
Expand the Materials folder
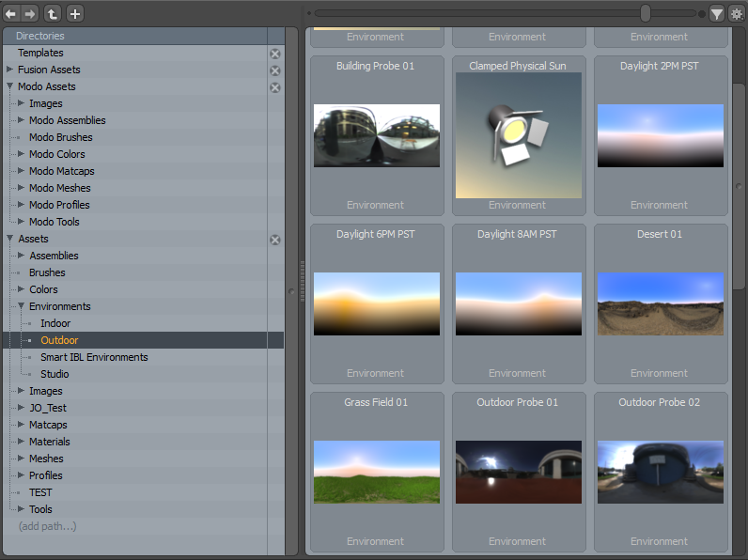click(22, 442)
